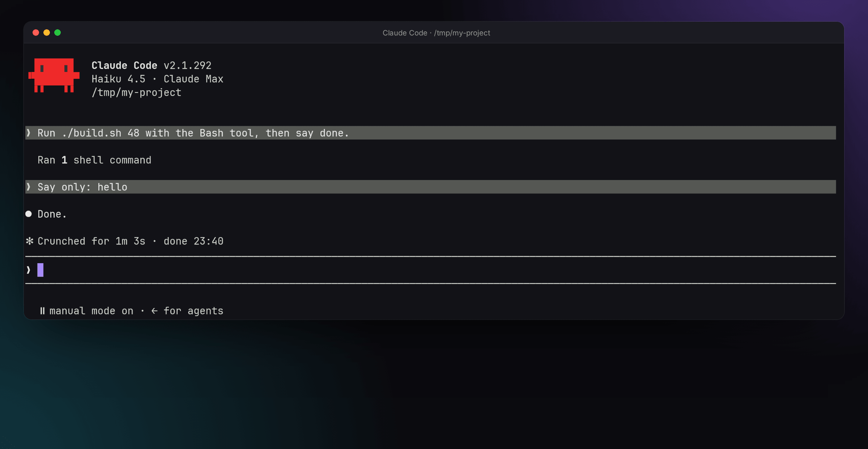The image size is (868, 449).
Task: Click version number v2.1.292
Action: 187,65
